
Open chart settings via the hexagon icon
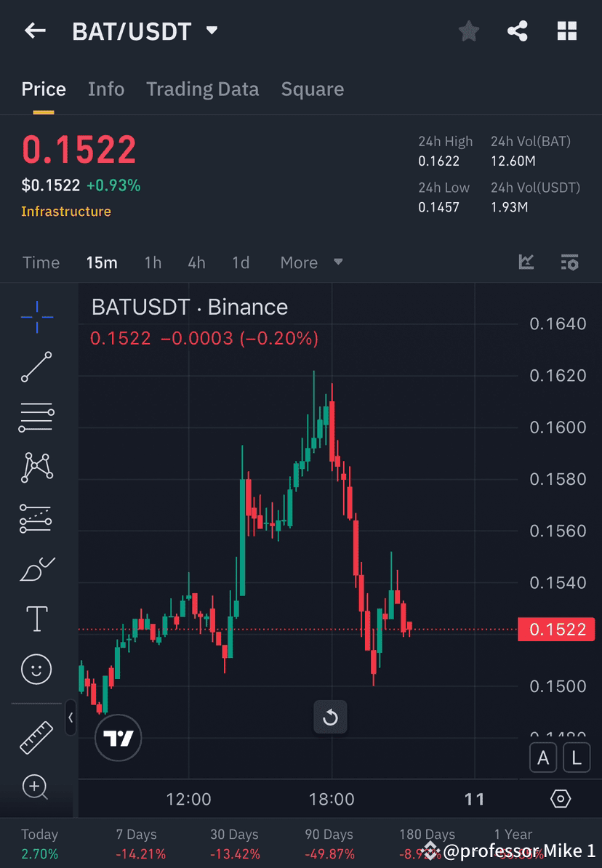[x=560, y=798]
